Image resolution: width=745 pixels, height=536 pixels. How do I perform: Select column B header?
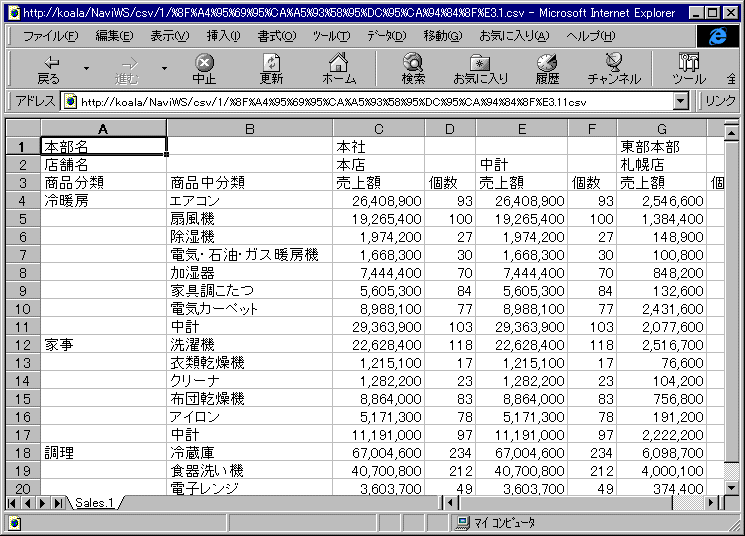(250, 129)
